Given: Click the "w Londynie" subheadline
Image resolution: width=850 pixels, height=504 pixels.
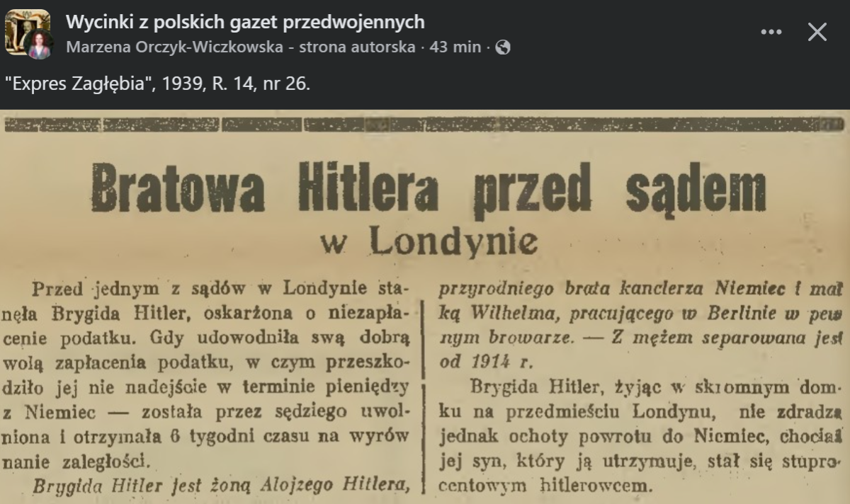Looking at the screenshot, I should coord(429,242).
